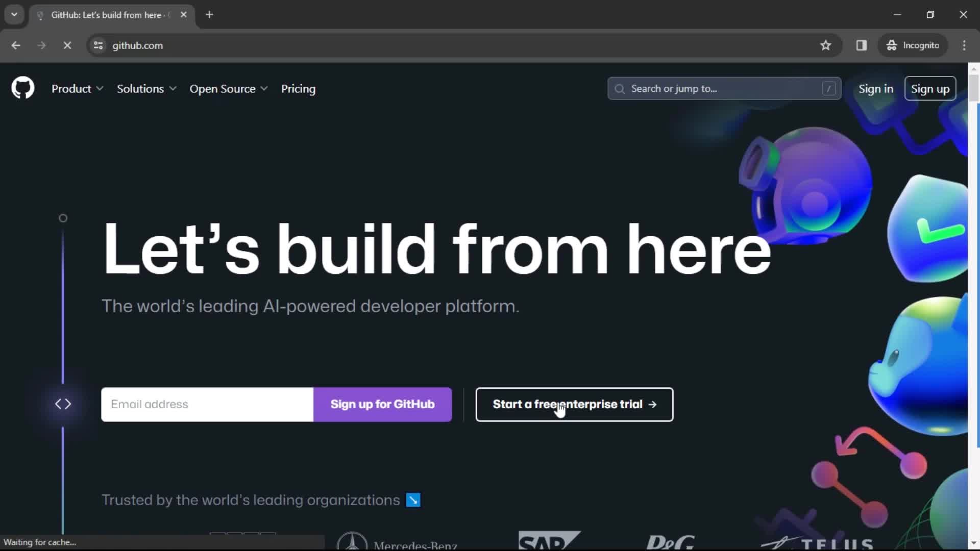Screen dimensions: 980x551
Task: Toggle browser back navigation button
Action: pyautogui.click(x=16, y=45)
